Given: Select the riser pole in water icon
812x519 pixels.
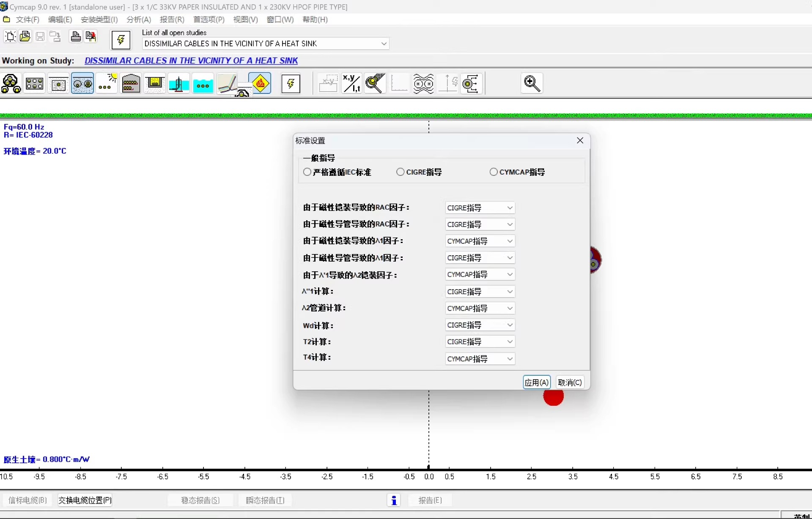Looking at the screenshot, I should tap(179, 84).
